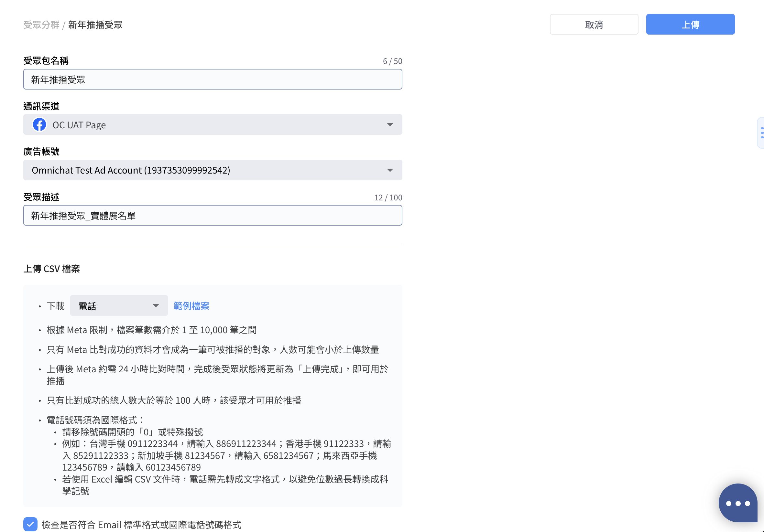Open the chat support bubble
Screen dimensions: 764x532
(x=737, y=503)
